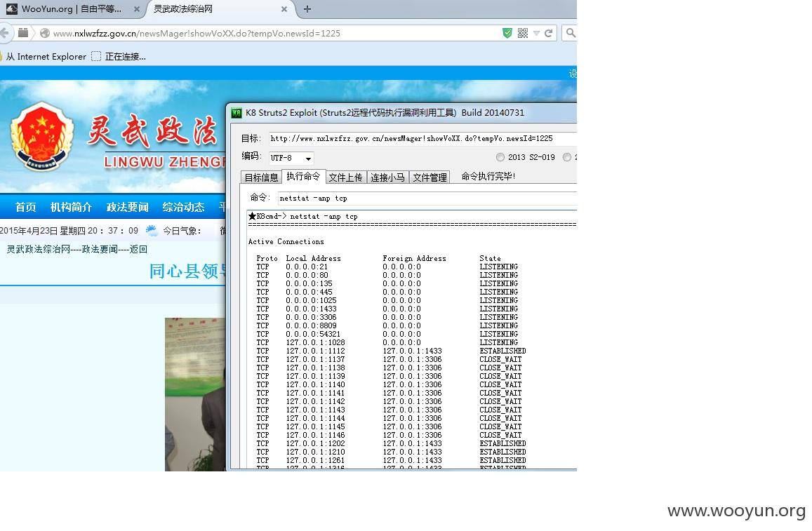
Task: Close the 灵武政法综治网 browser tab
Action: coord(284,9)
